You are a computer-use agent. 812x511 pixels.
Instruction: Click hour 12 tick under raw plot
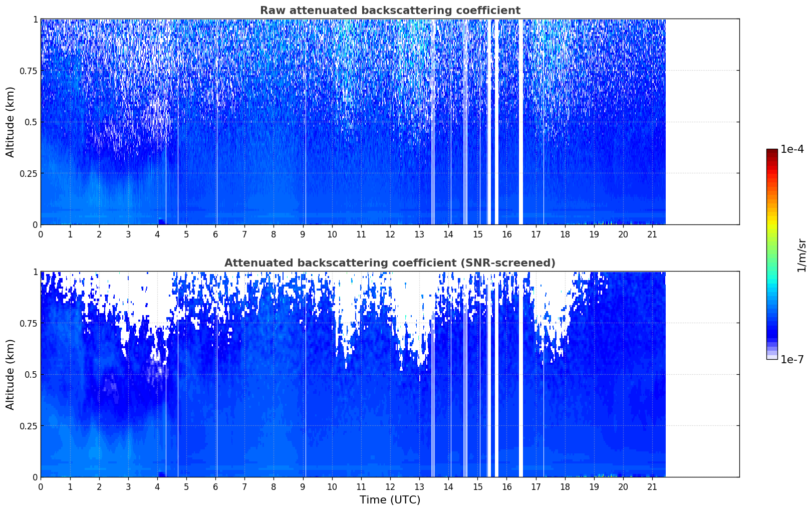pos(390,234)
